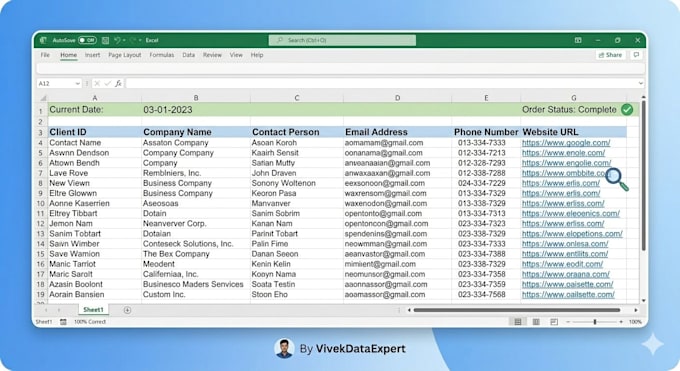Add a new sheet with the plus icon
The width and height of the screenshot is (680, 371).
127,310
